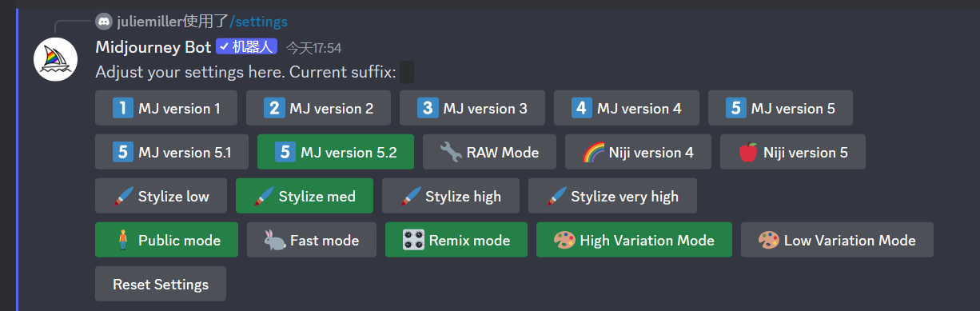Screen dimensions: 980x311
Task: Set Stylize low
Action: [x=161, y=196]
